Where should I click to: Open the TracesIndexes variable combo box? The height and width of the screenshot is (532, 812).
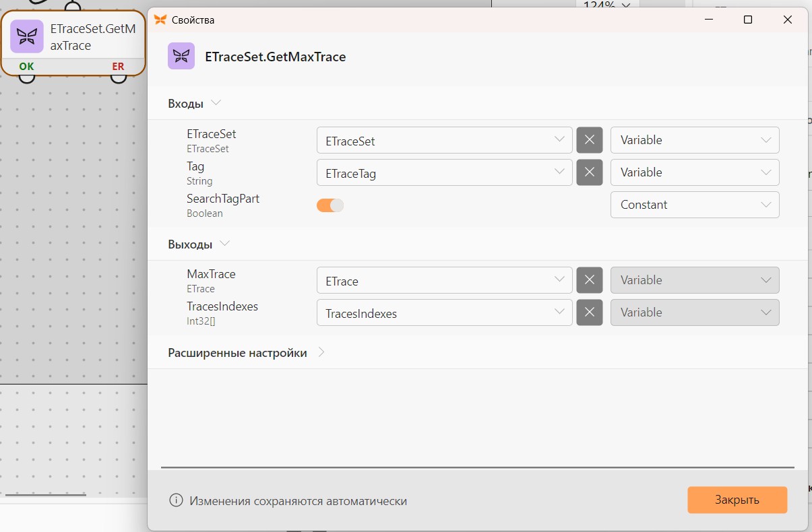tap(445, 312)
